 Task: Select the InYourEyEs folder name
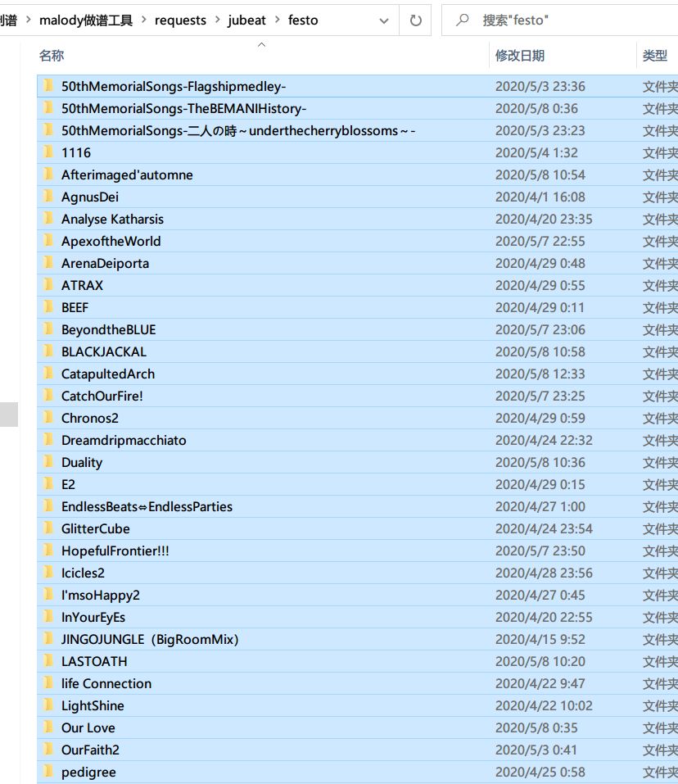coord(93,618)
